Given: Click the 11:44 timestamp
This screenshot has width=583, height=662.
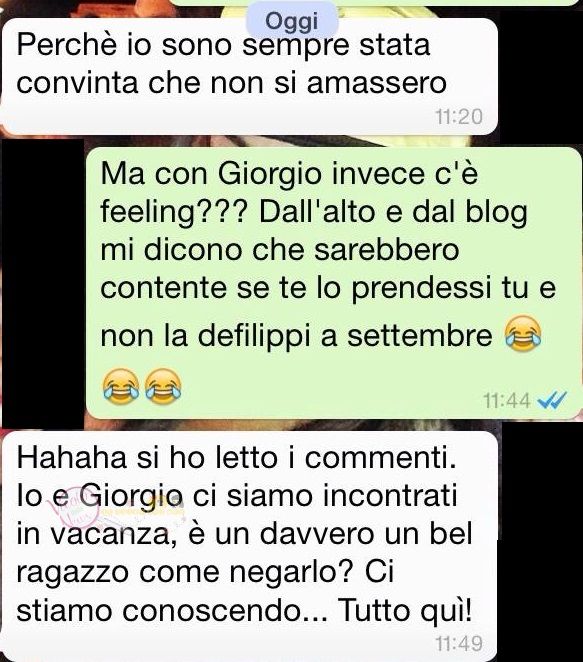Looking at the screenshot, I should [506, 401].
